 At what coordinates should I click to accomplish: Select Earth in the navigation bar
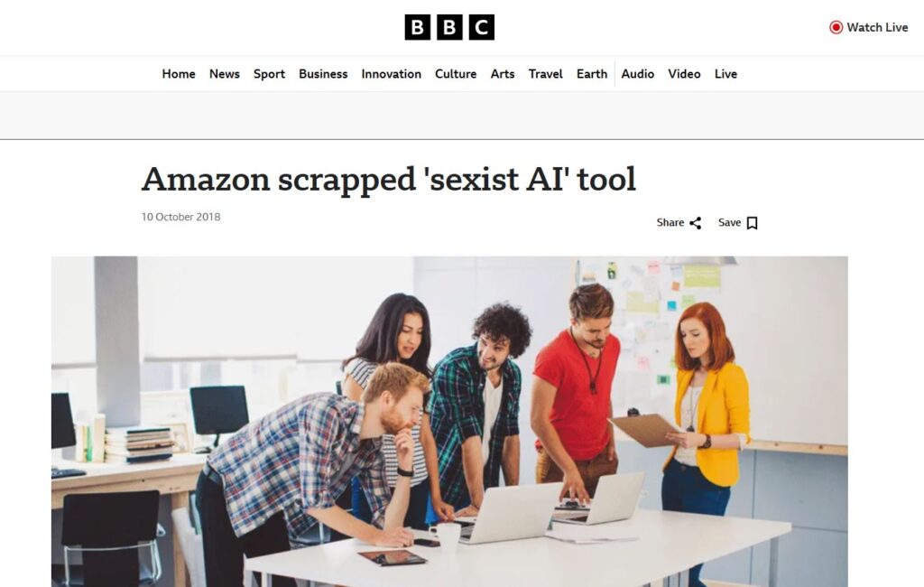(592, 74)
